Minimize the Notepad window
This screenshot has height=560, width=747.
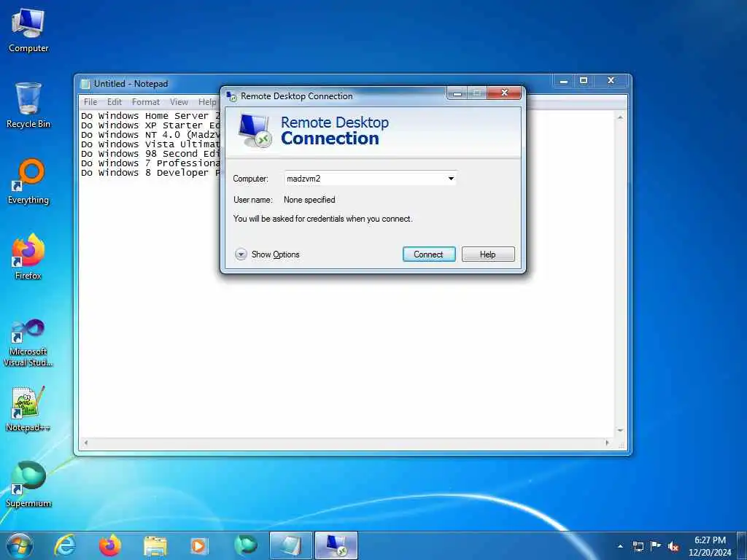pos(564,81)
